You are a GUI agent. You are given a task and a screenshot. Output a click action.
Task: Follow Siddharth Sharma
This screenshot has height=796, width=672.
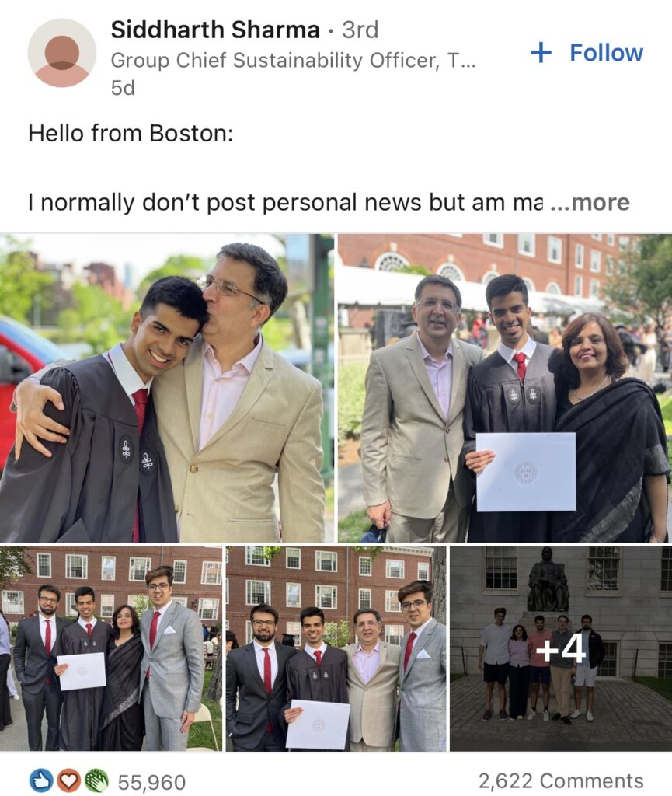click(587, 52)
